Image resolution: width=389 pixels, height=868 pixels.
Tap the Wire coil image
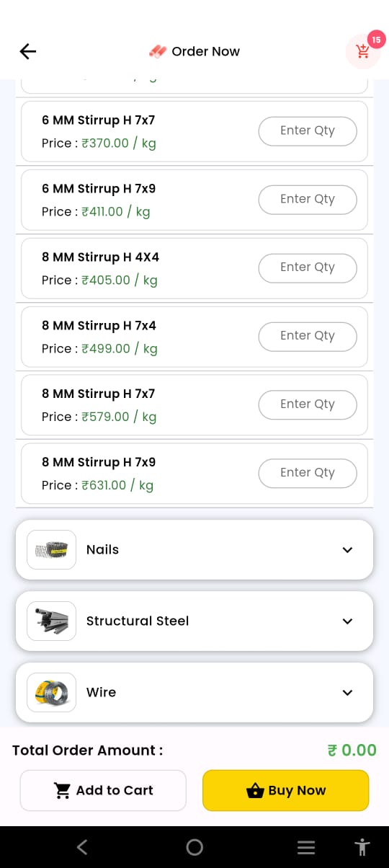[51, 692]
